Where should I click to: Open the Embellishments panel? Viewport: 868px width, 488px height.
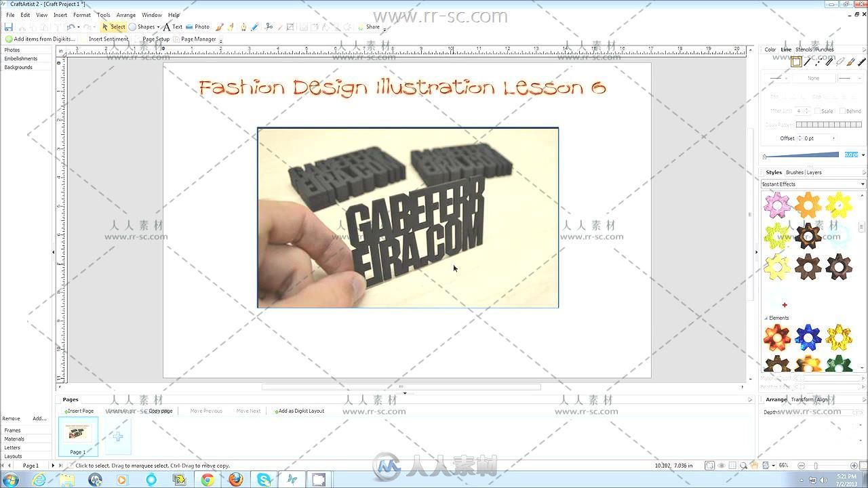pos(20,59)
